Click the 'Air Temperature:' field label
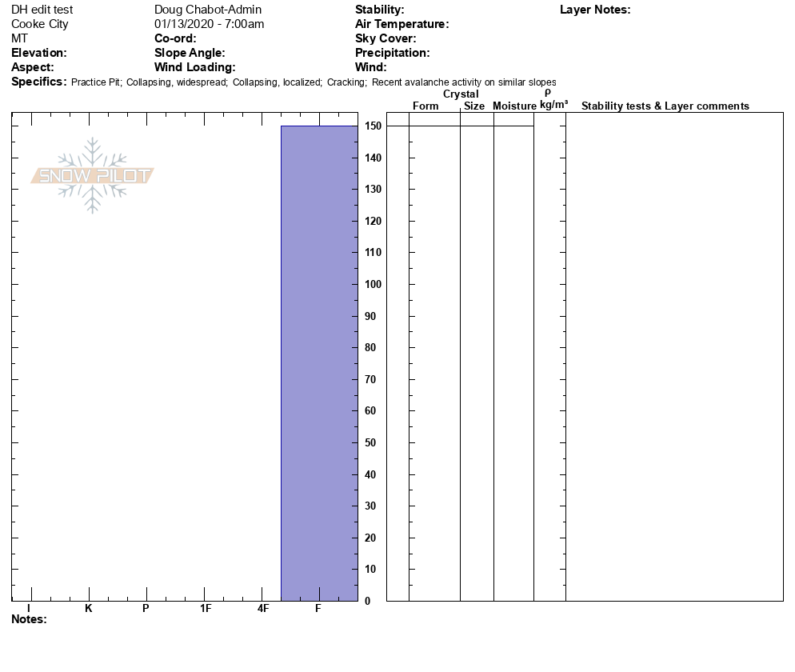The width and height of the screenshot is (795, 672). click(x=401, y=24)
